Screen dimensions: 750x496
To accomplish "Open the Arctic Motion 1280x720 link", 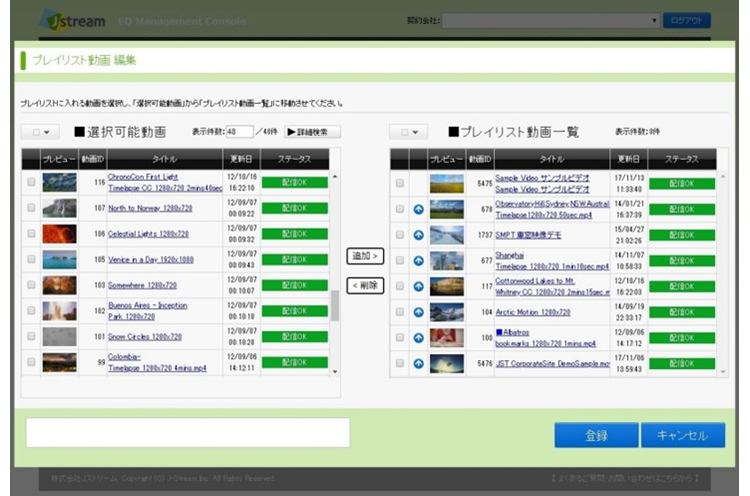I will tap(533, 312).
